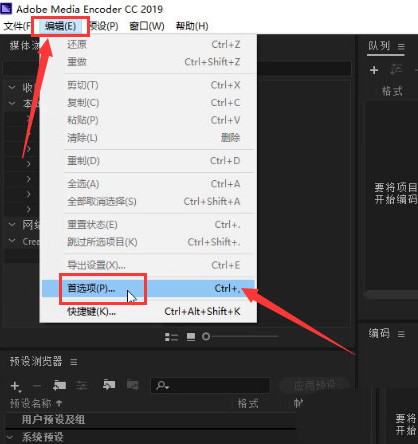Collapse the 网络驱动器 tree node chevron
Screen dimensions: 418x444
(12, 225)
